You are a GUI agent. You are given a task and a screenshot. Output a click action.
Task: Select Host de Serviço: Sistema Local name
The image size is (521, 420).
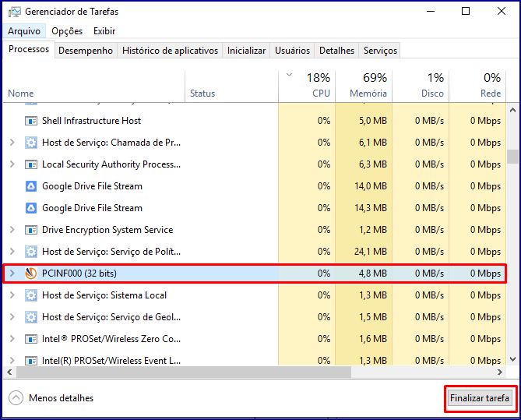coord(104,295)
